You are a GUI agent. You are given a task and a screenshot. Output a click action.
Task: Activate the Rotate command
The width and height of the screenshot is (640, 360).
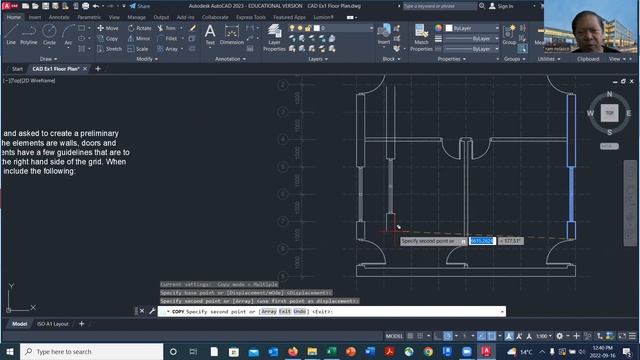click(x=140, y=28)
